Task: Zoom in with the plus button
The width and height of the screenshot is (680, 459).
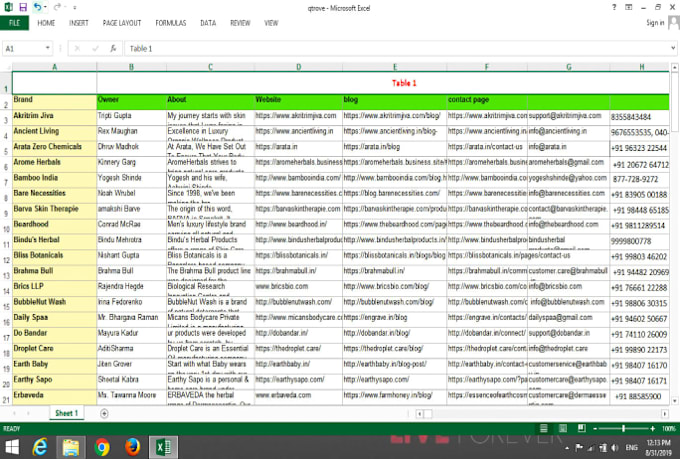Action: (652, 429)
